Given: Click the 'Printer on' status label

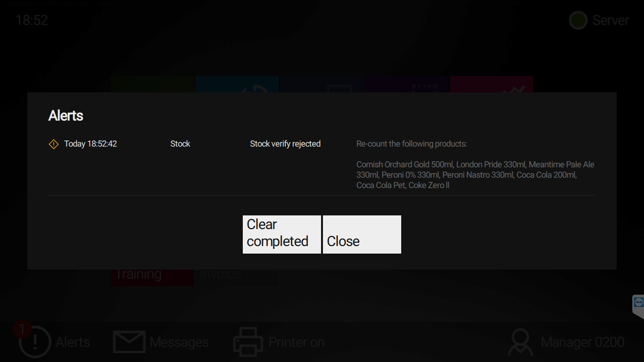Looking at the screenshot, I should (297, 342).
